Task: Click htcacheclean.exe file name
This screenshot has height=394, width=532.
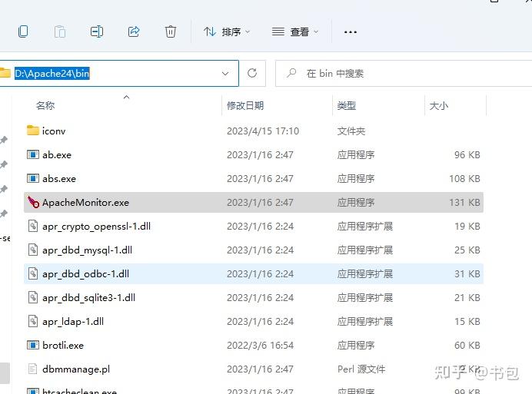Action: tap(79, 391)
